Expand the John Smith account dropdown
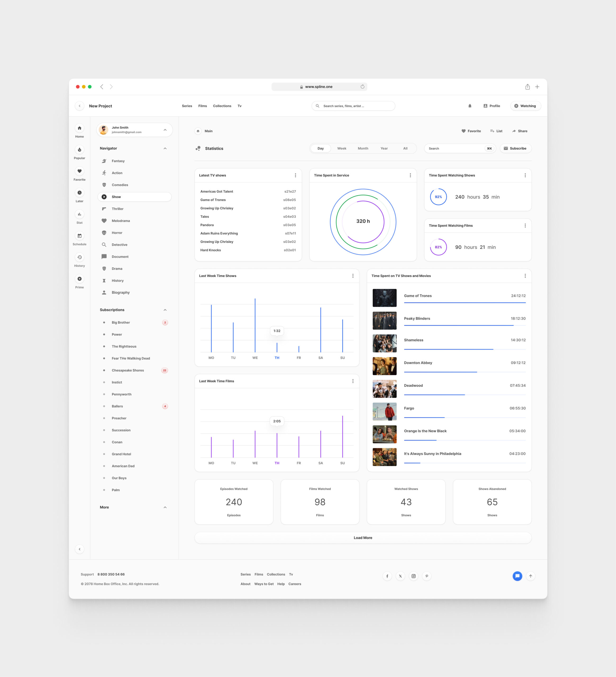616x677 pixels. (x=165, y=130)
